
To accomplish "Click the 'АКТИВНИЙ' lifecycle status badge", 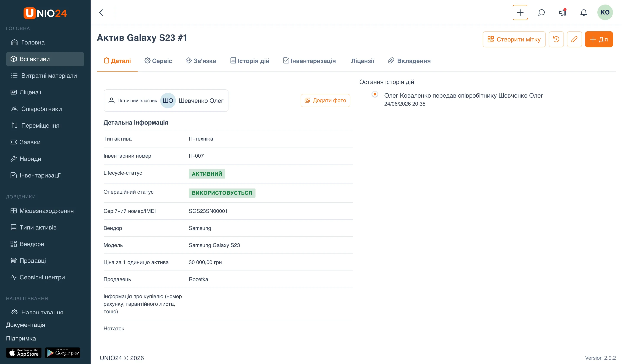I will (x=207, y=174).
